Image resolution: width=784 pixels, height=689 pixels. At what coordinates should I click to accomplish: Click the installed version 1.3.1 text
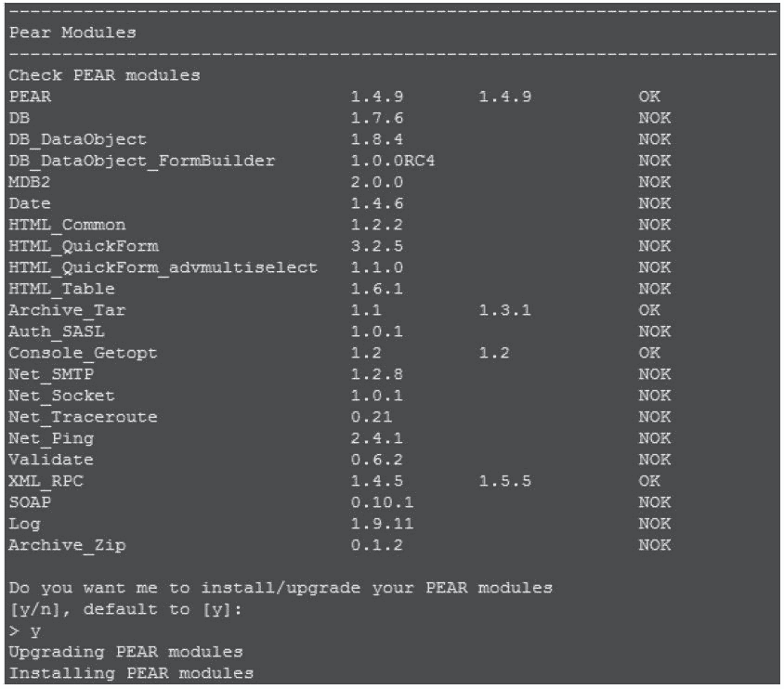[504, 310]
